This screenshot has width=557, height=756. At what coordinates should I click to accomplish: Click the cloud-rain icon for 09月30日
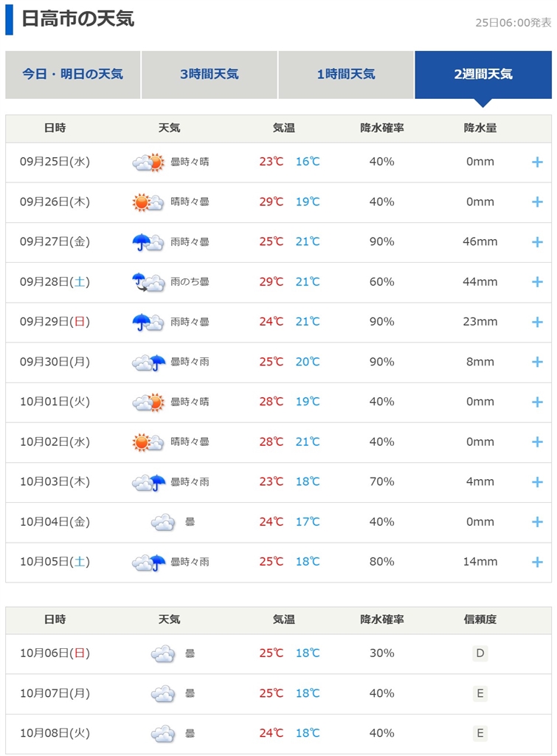148,362
